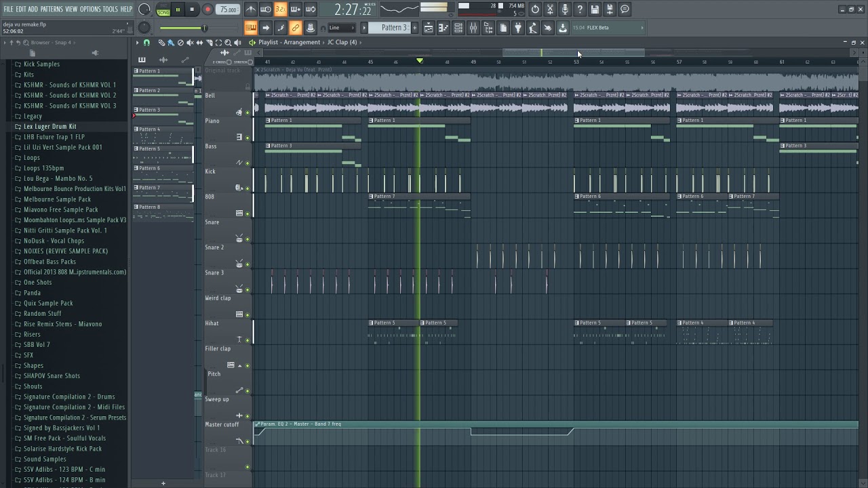Click the record button
Image resolution: width=868 pixels, height=488 pixels.
208,9
